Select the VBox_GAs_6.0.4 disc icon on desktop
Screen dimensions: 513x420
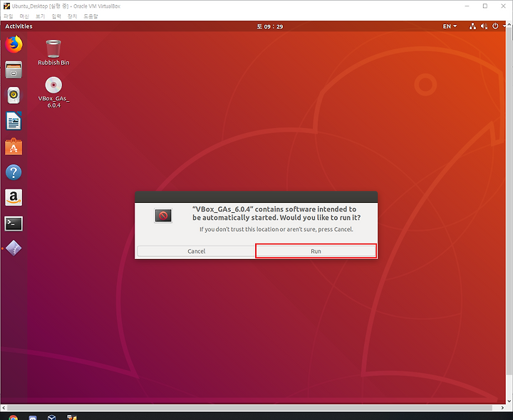(x=53, y=92)
